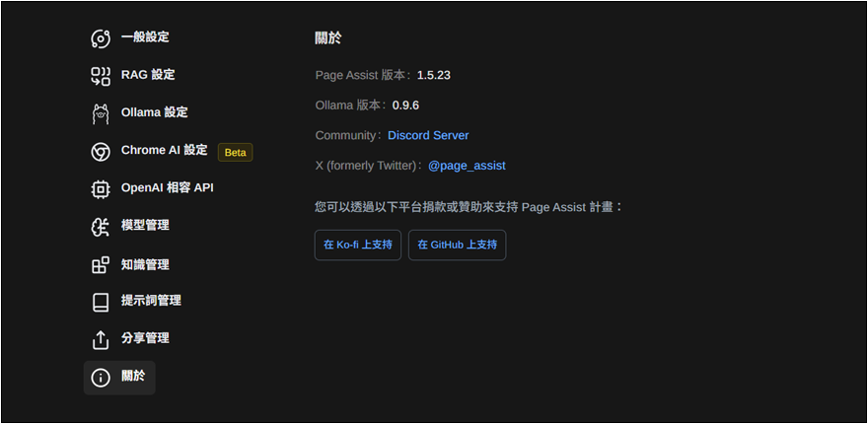Click the 模型管理 brain icon
Image resolution: width=868 pixels, height=424 pixels.
(101, 227)
